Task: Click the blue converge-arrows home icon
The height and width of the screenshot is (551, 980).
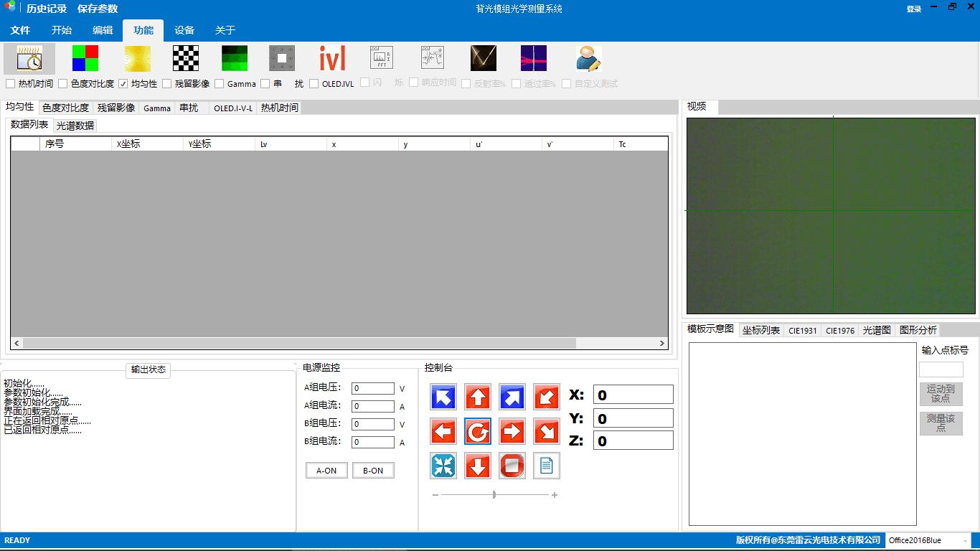Action: click(443, 466)
